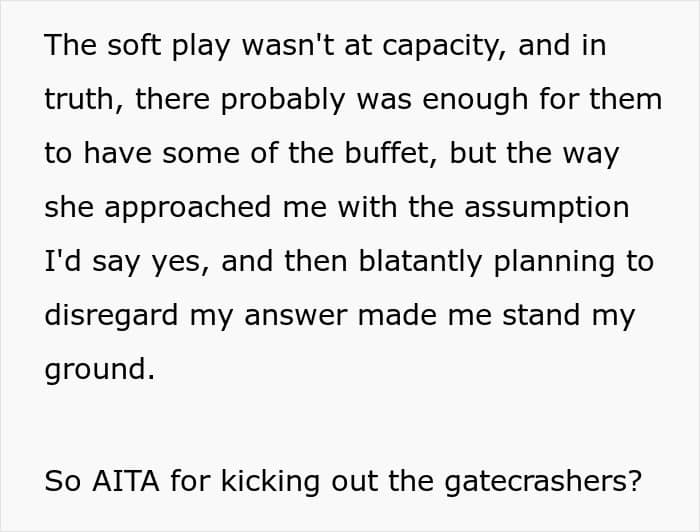Click the word "assumption"

point(541,208)
